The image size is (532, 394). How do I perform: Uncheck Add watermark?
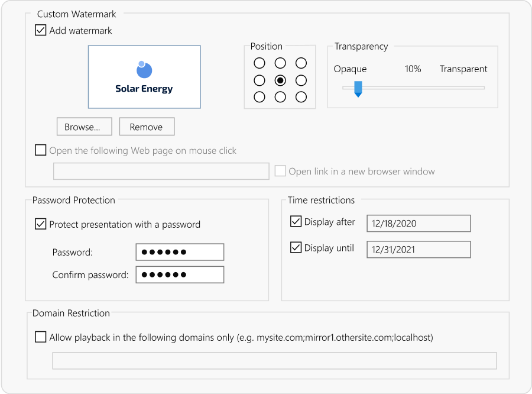pos(40,30)
